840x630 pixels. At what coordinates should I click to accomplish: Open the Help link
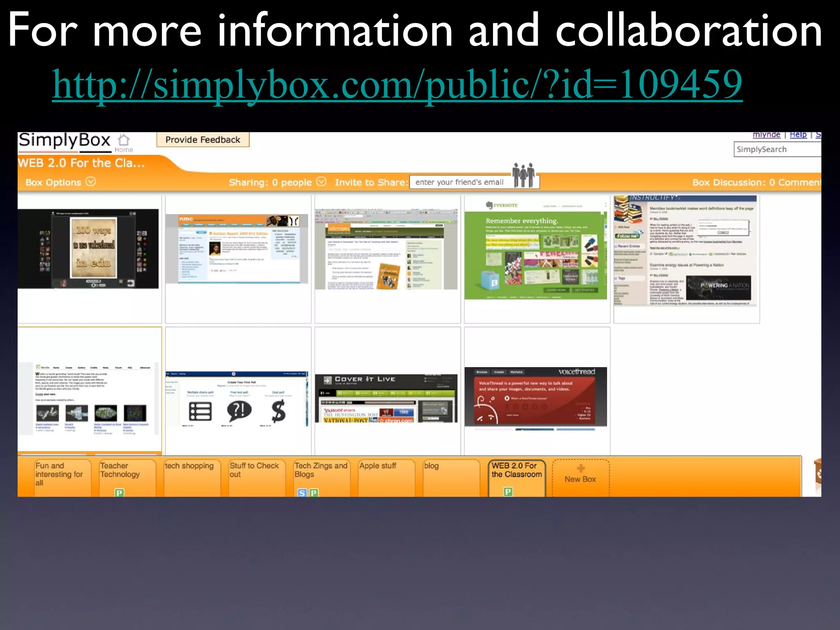798,135
